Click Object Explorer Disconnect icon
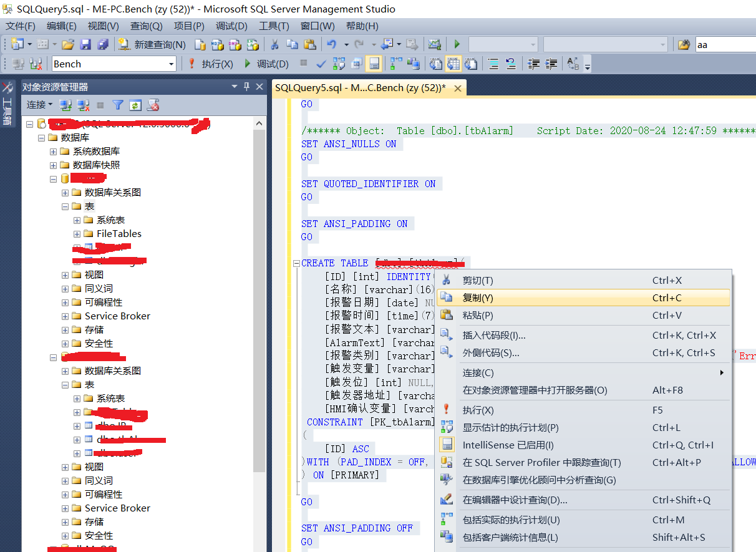The height and width of the screenshot is (552, 756). point(83,105)
